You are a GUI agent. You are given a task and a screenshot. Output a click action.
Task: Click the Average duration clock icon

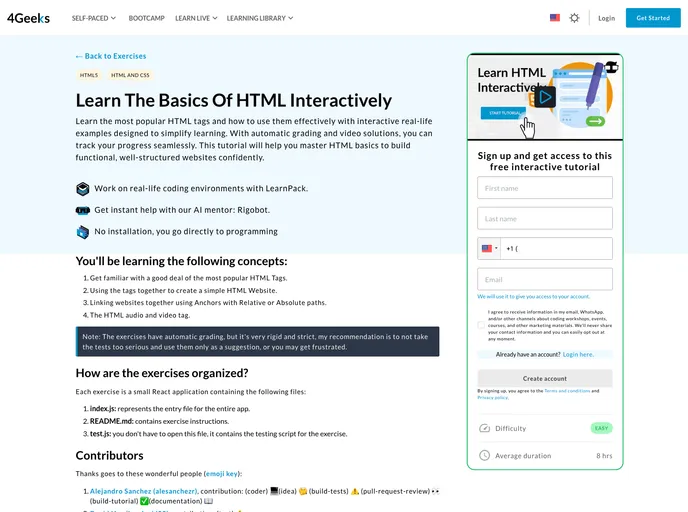tap(484, 455)
